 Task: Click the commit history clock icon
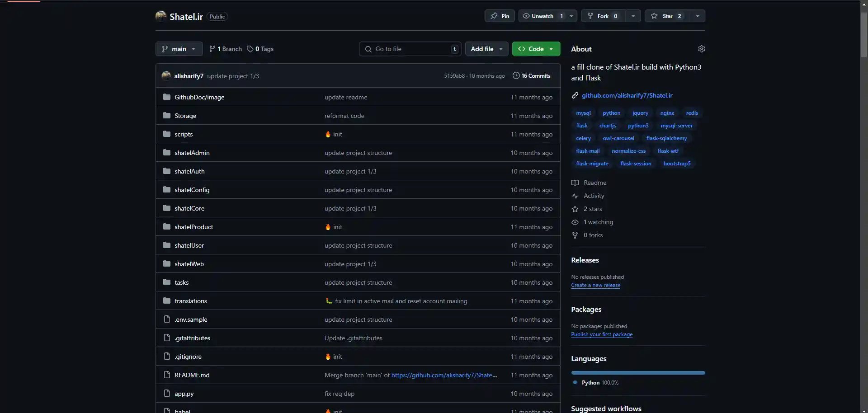click(516, 76)
